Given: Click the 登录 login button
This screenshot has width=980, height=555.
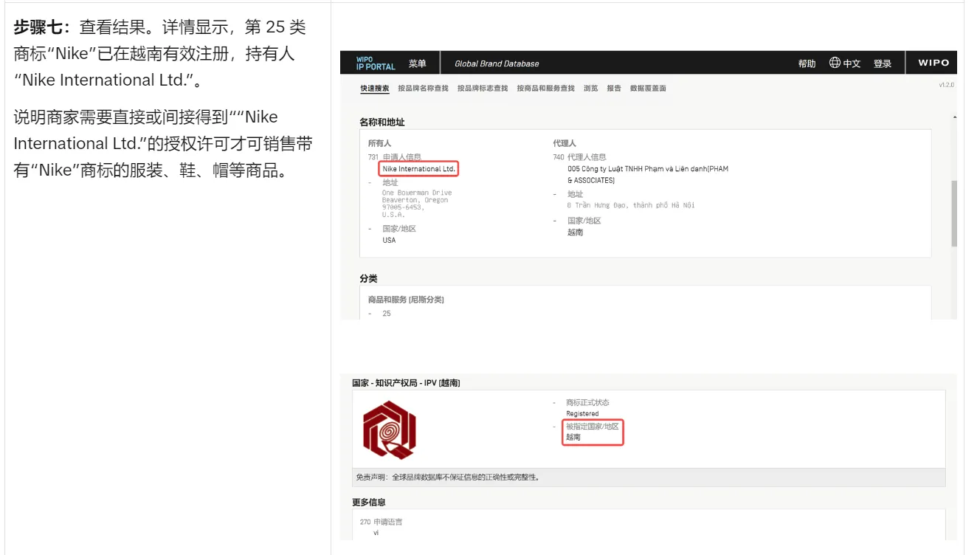Looking at the screenshot, I should [883, 63].
